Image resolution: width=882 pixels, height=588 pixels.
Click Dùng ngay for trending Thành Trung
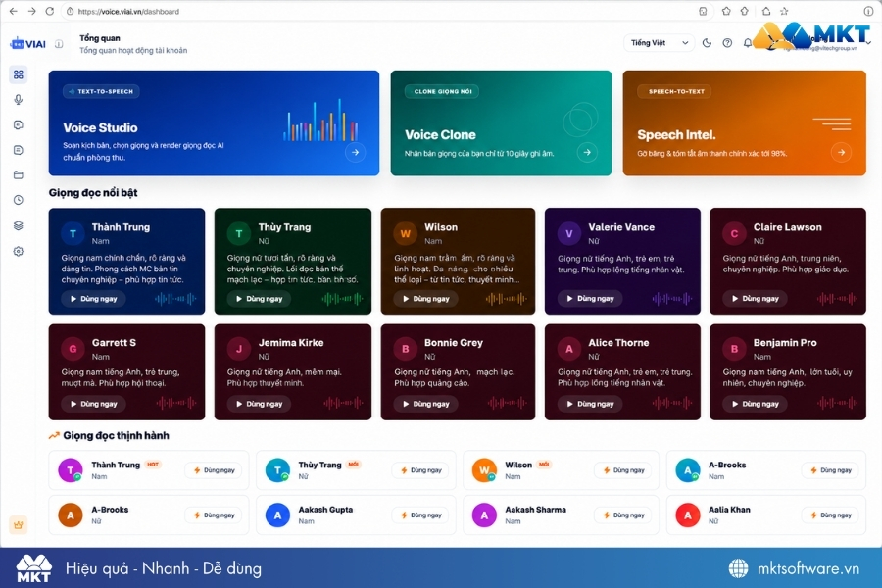(215, 470)
